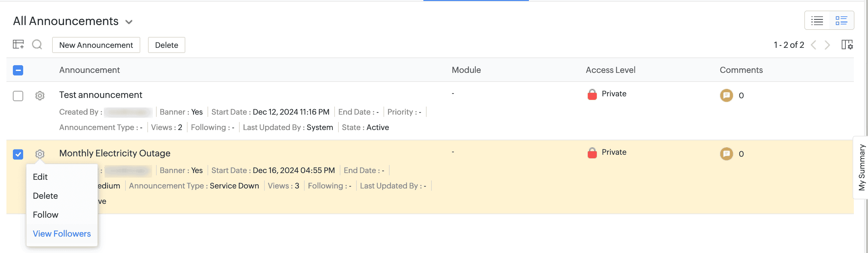Go to previous page arrow
The width and height of the screenshot is (868, 253).
click(814, 45)
